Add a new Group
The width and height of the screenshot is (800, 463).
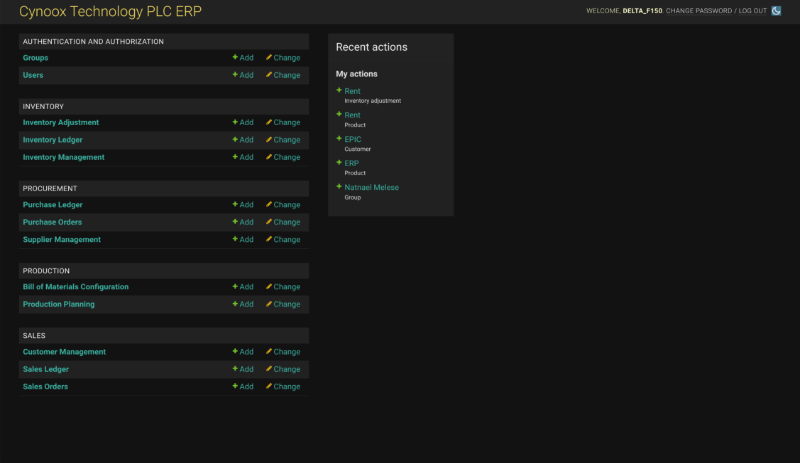243,58
